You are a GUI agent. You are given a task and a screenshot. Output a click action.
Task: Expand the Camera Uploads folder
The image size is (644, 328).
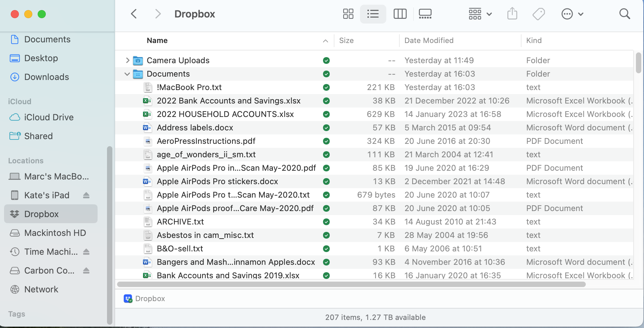tap(127, 60)
